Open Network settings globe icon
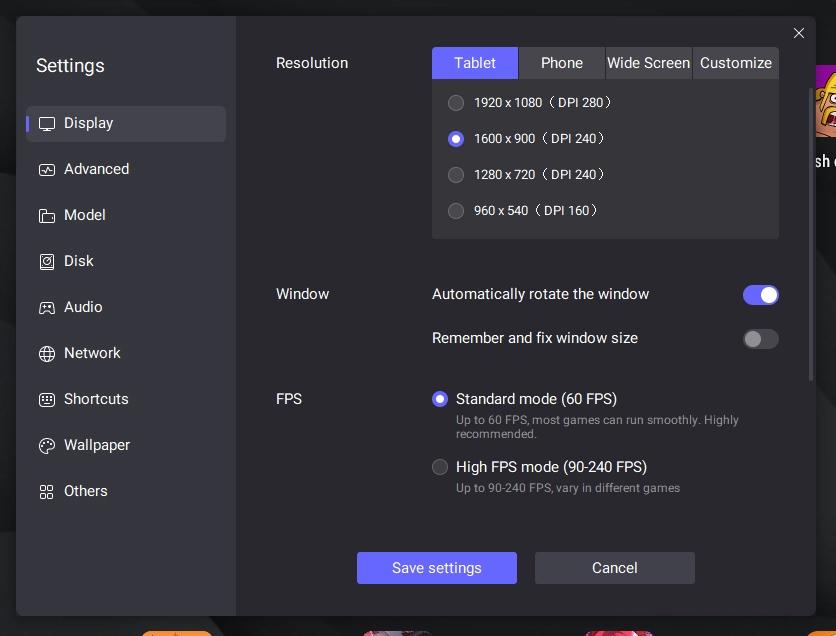This screenshot has width=836, height=636. coord(47,354)
